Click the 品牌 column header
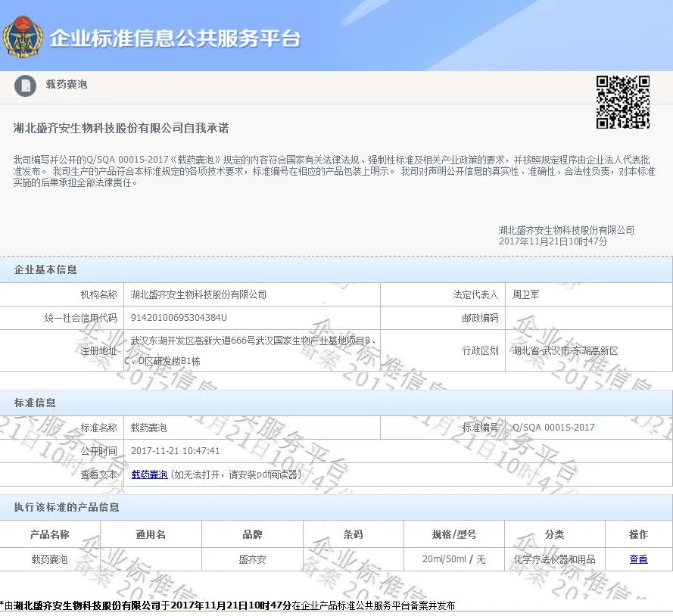Viewport: 673px width, 616px height. click(252, 534)
